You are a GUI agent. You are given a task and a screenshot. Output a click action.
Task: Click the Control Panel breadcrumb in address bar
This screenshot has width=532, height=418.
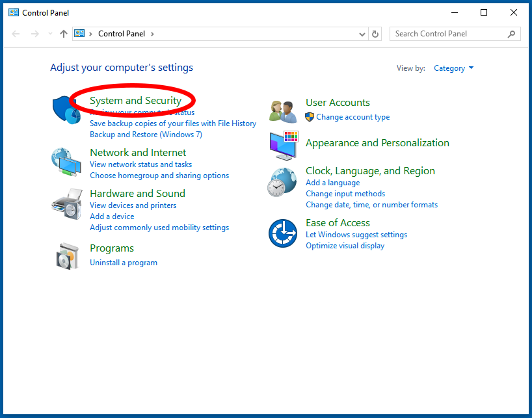tap(122, 34)
